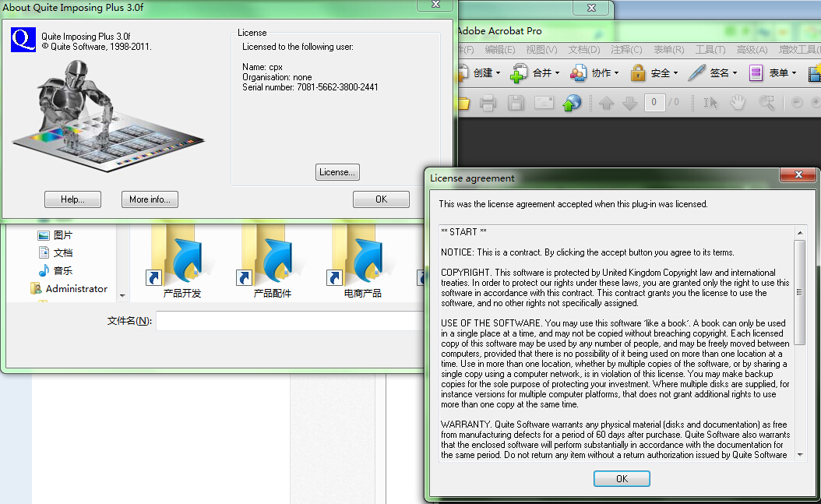The width and height of the screenshot is (821, 504).
Task: Click the 'Name: cpx' license text
Action: pos(263,67)
